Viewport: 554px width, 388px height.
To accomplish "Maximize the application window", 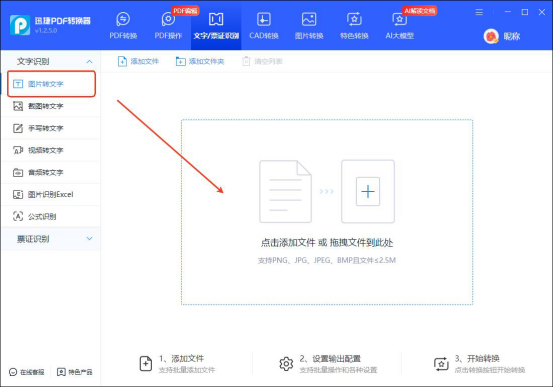I will 525,12.
